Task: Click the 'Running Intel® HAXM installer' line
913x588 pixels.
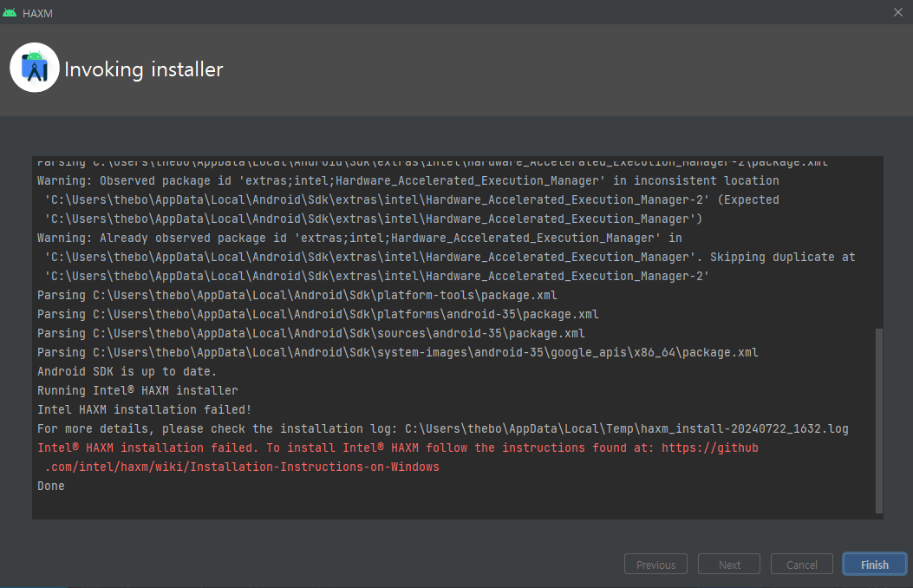Action: point(137,390)
